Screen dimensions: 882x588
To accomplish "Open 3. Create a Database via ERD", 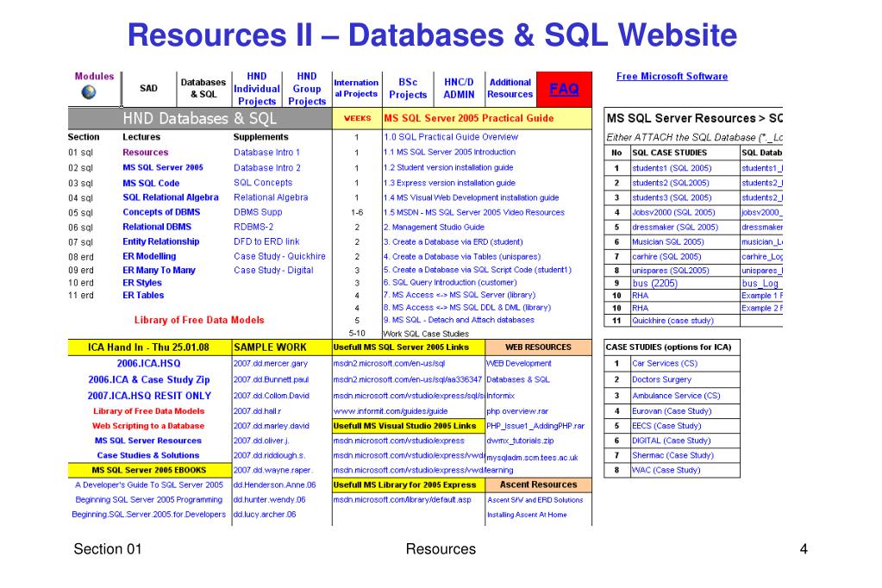I will (x=454, y=241).
